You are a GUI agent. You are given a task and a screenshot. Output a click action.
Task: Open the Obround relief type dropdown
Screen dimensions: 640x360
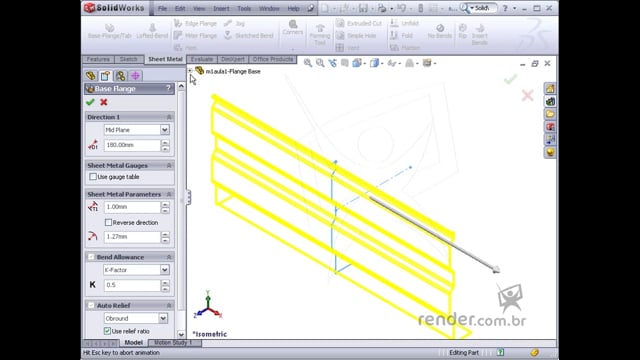coord(163,318)
